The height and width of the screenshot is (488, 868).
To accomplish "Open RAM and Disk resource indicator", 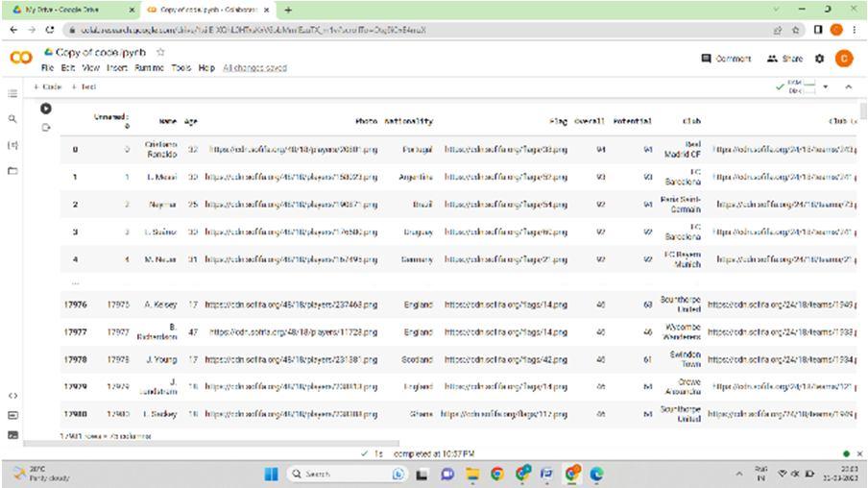I will (x=797, y=87).
